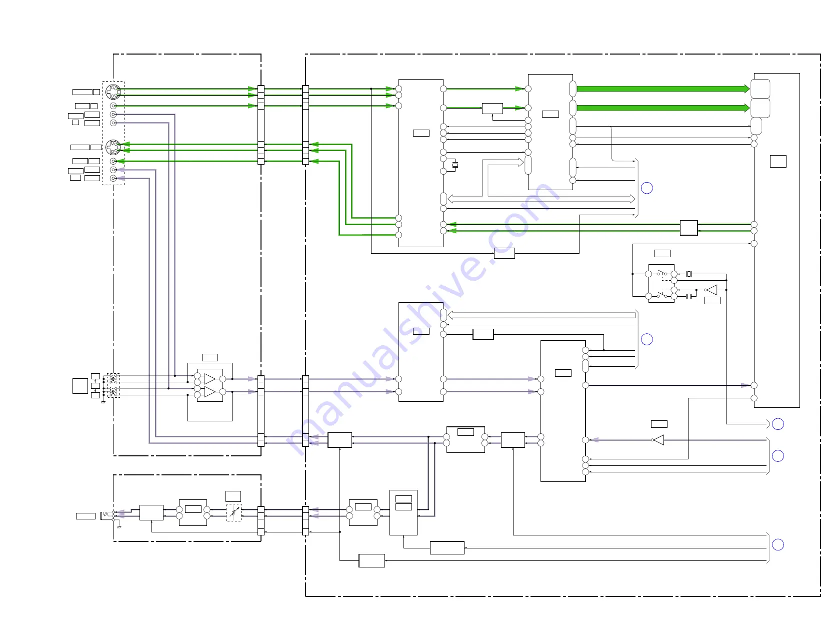The width and height of the screenshot is (840, 632).
Task: Click the crystal symbol on the large upper IC
Action: [x=455, y=165]
